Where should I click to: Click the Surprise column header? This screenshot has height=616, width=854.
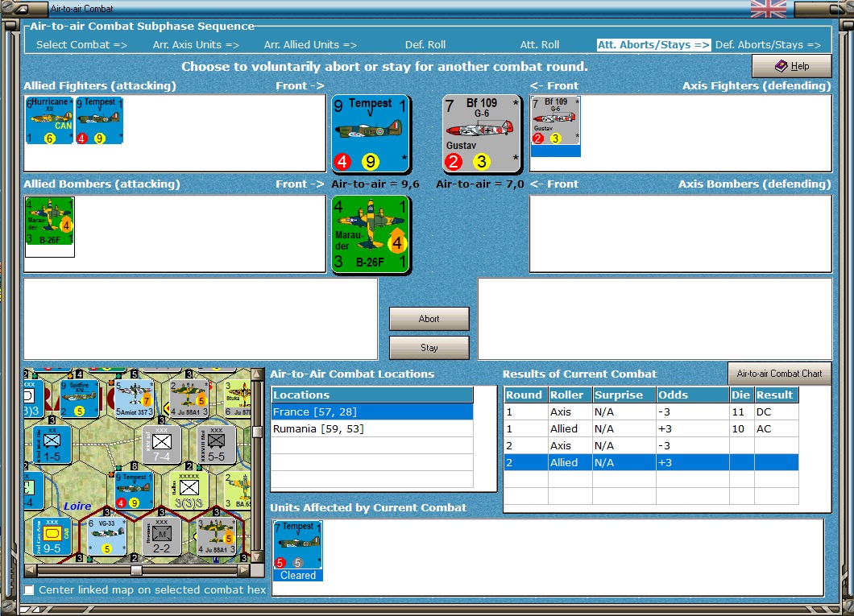624,395
